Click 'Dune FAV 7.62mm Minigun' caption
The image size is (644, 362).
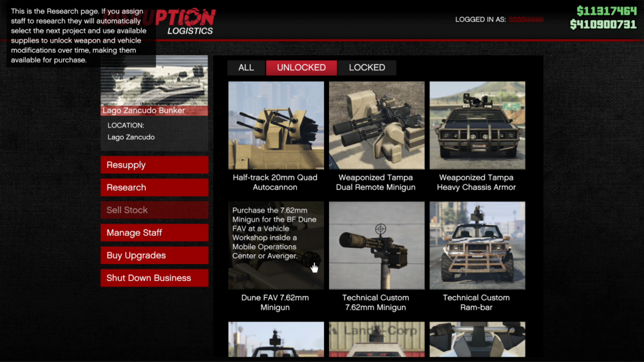(x=275, y=303)
